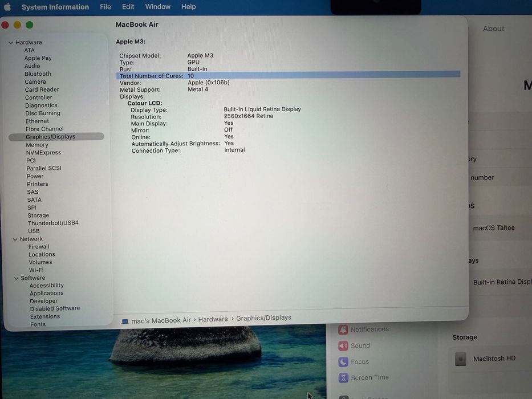Viewport: 532px width, 399px height.
Task: Select Printers in the sidebar
Action: click(37, 184)
